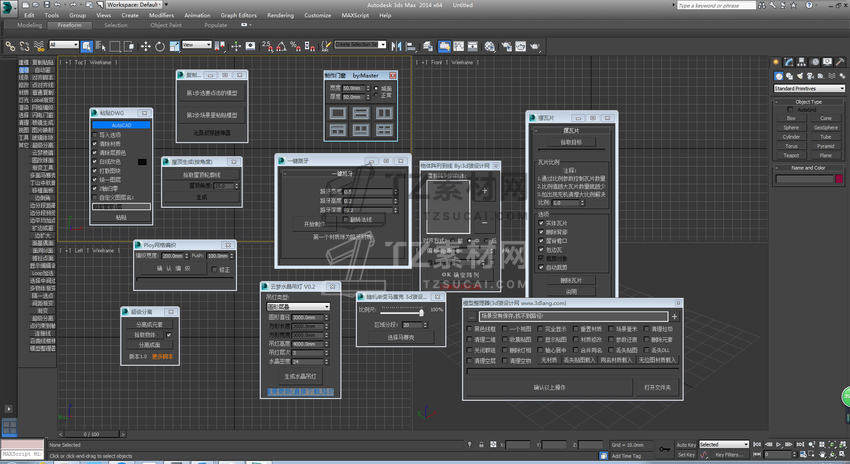This screenshot has width=850, height=464.
Task: Open the Edit menu
Action: point(29,15)
